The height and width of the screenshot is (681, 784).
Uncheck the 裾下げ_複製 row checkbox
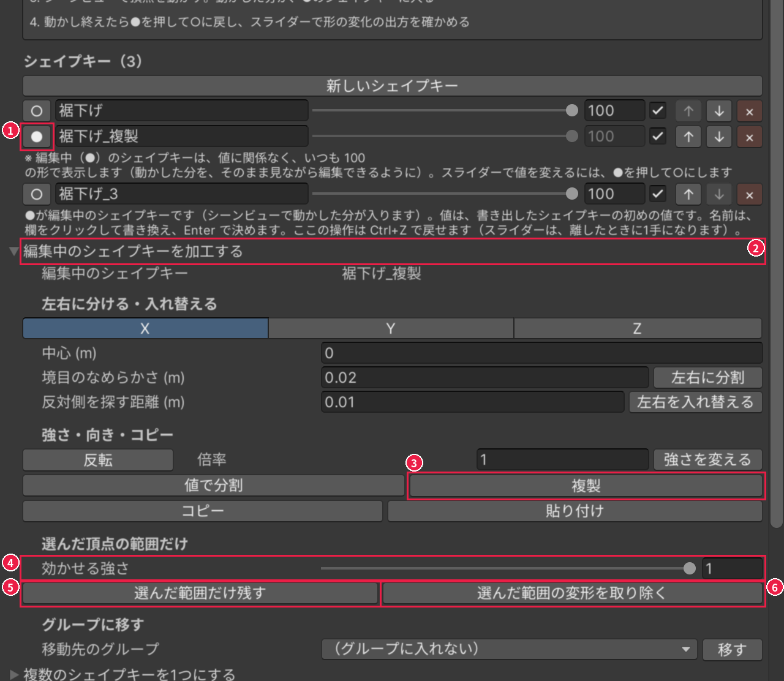(x=658, y=137)
